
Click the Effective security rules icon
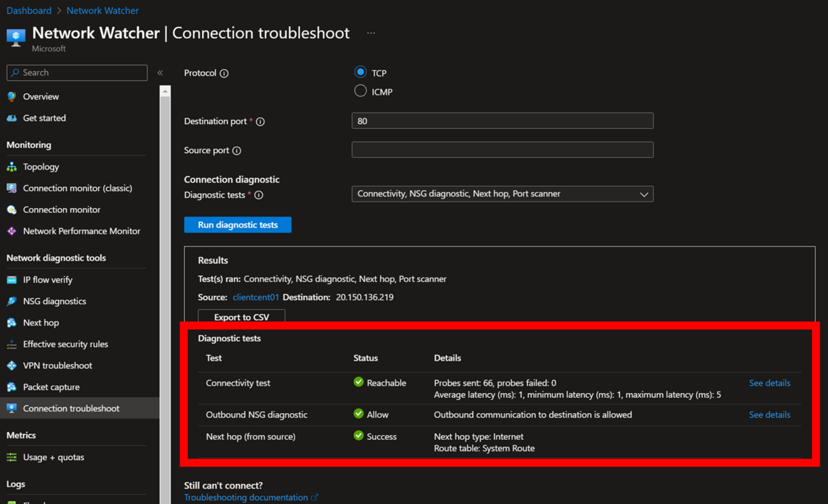click(12, 344)
